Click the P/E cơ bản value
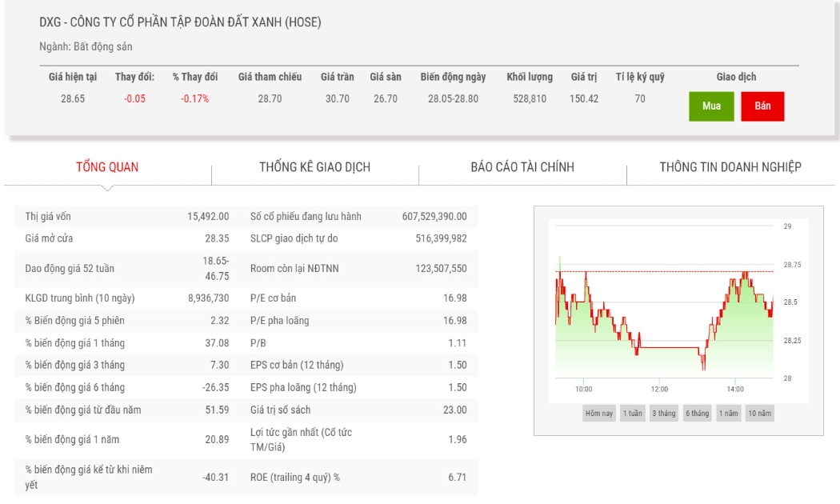The image size is (840, 504). (455, 298)
